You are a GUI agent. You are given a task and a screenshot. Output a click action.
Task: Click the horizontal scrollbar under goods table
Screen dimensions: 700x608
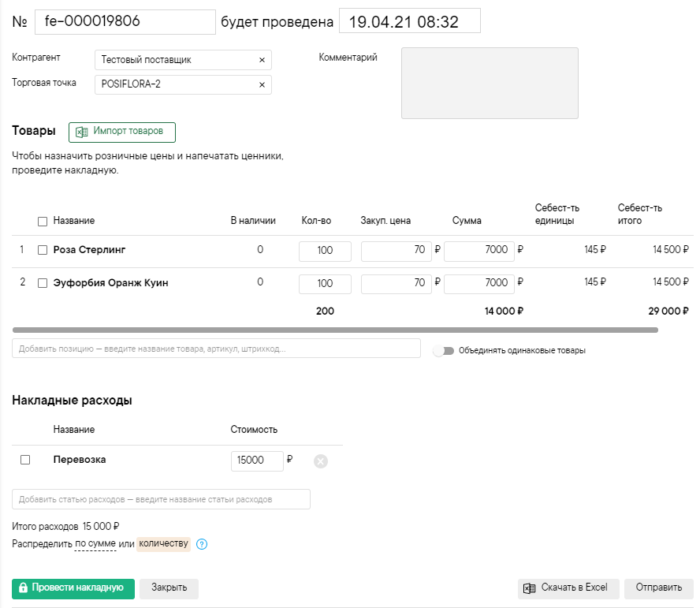click(335, 330)
